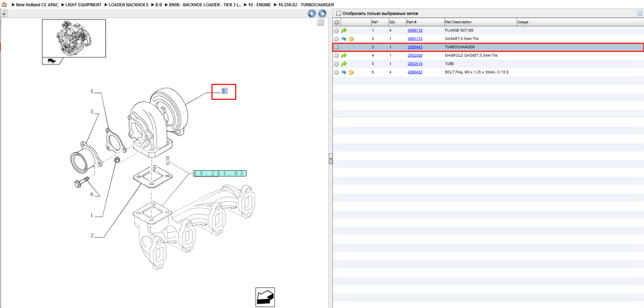Click the circle icon for GASKET,0.5mm row

click(336, 39)
